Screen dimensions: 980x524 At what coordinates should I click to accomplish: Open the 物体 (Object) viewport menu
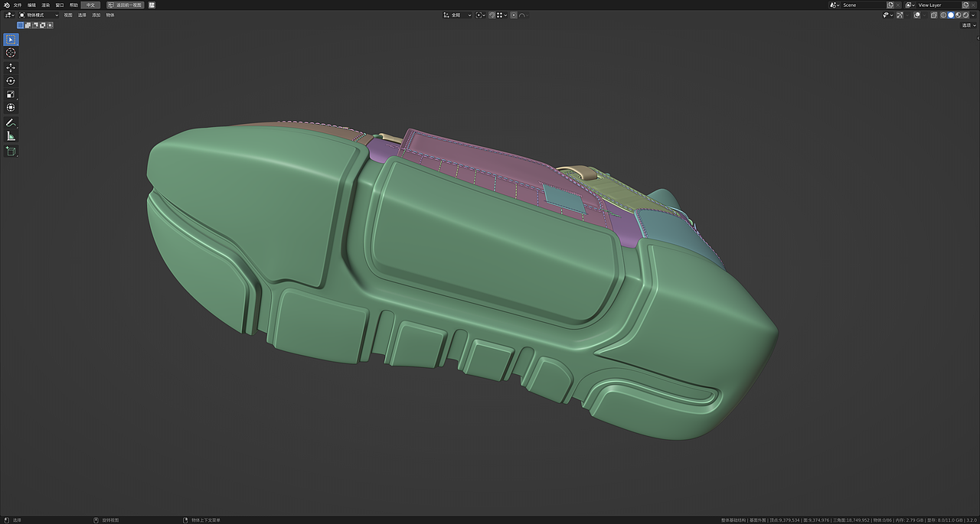pos(110,15)
